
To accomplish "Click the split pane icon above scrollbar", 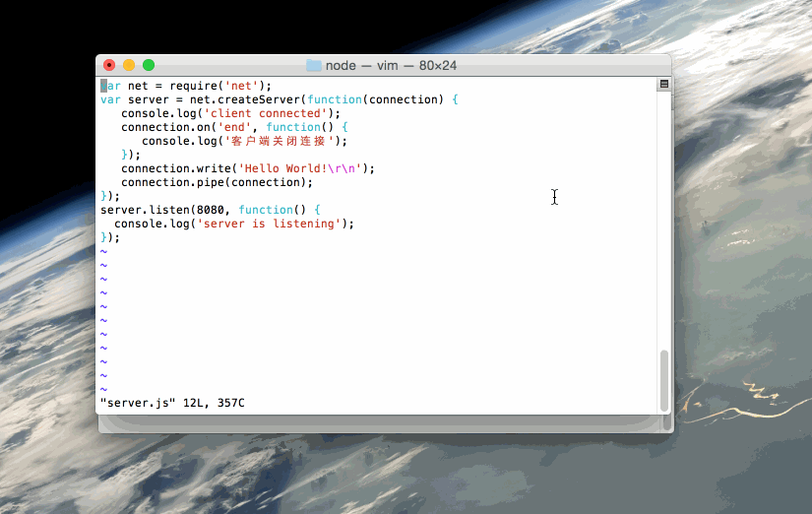I will point(664,86).
